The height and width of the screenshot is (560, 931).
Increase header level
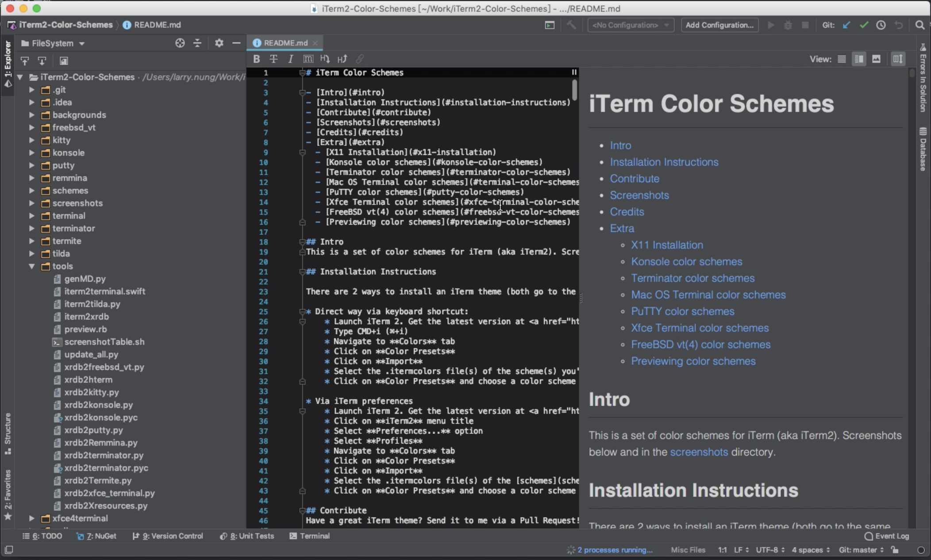(342, 59)
